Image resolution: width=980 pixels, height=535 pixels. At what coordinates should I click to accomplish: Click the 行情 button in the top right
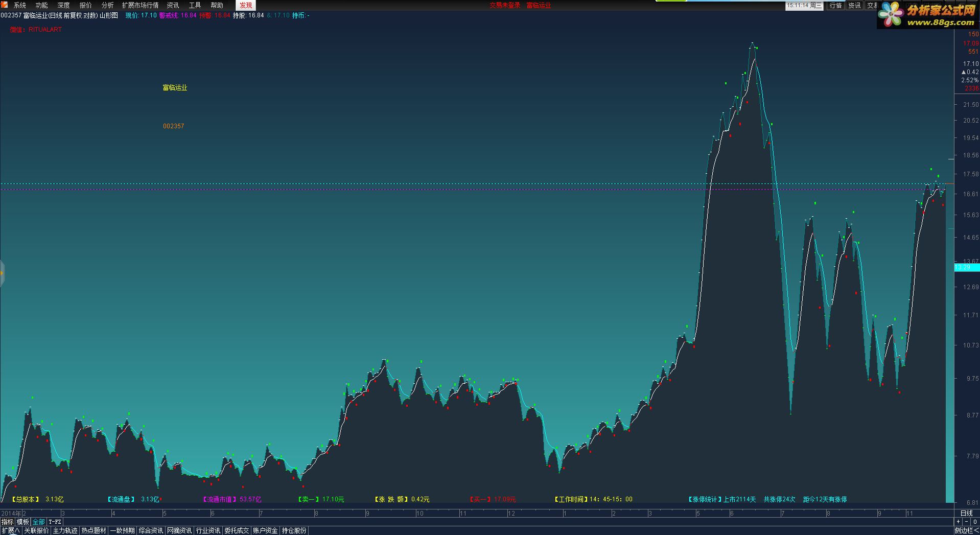click(x=836, y=6)
